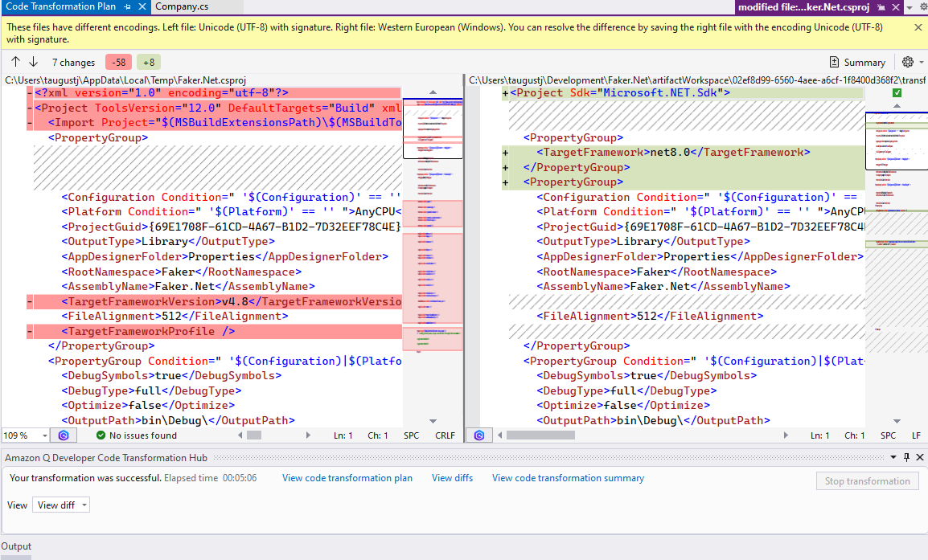
Task: Click the settings gear at top right corner
Action: [923, 6]
